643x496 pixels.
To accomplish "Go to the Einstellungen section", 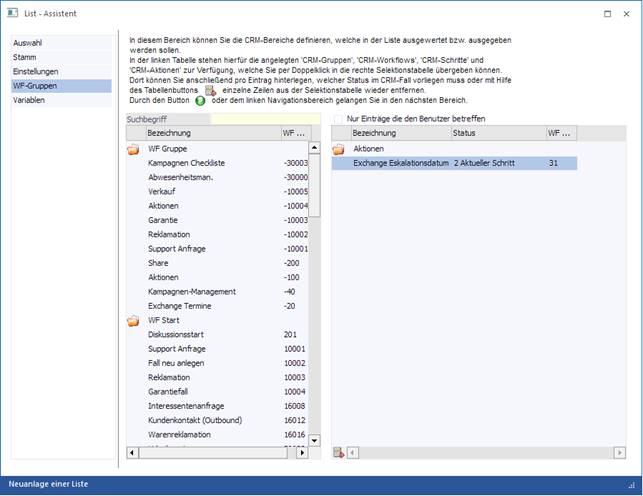I will pyautogui.click(x=35, y=72).
